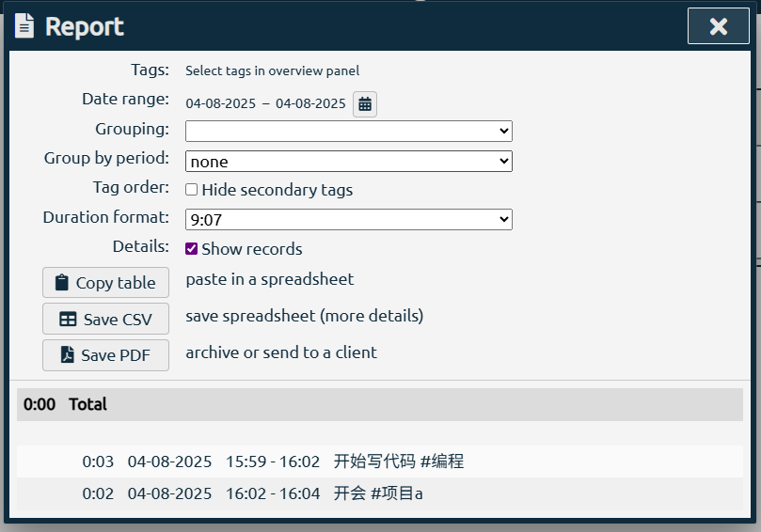The image size is (761, 532).
Task: Open the Grouping dropdown
Action: point(348,131)
